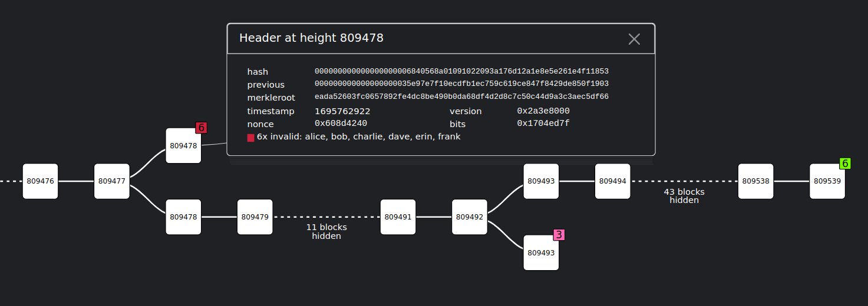Open block 809493 with pink badge
This screenshot has width=868, height=306.
coord(541,252)
